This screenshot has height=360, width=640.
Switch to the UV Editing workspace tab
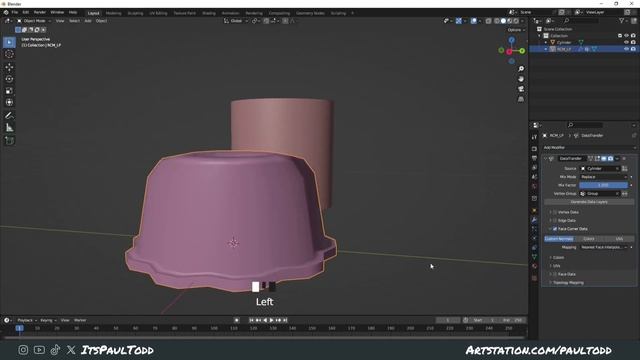(158, 13)
